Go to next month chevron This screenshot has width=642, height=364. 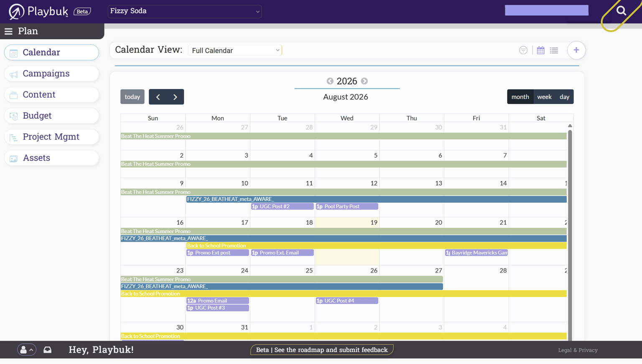pyautogui.click(x=175, y=97)
